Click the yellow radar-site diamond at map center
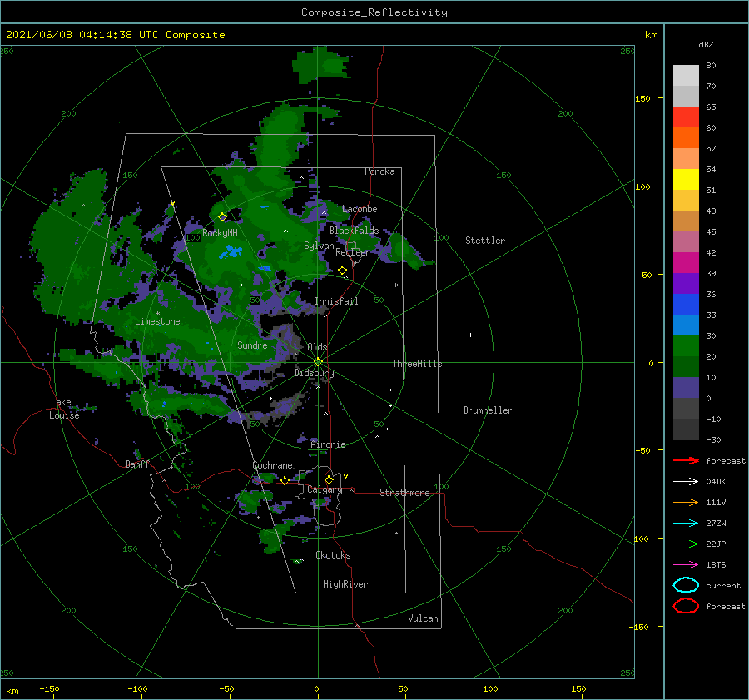This screenshot has height=700, width=749. coord(318,362)
